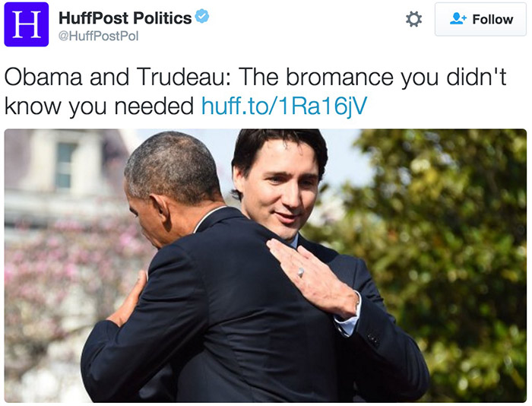This screenshot has width=532, height=406.
Task: Click the add-person icon in Follow button
Action: 458,19
